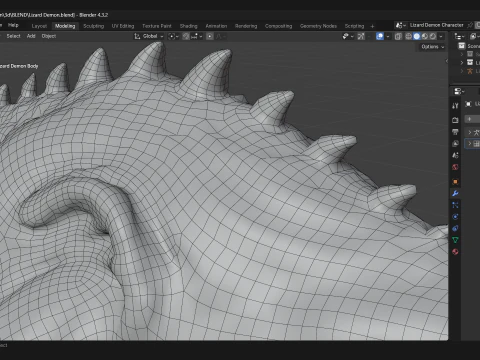Screen dimensions: 480x360
Task: Click the armature icon in the outliner
Action: click(470, 71)
